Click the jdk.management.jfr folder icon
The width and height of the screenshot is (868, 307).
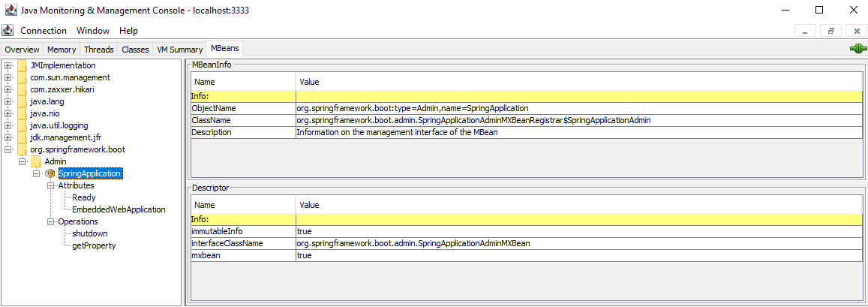coord(23,137)
